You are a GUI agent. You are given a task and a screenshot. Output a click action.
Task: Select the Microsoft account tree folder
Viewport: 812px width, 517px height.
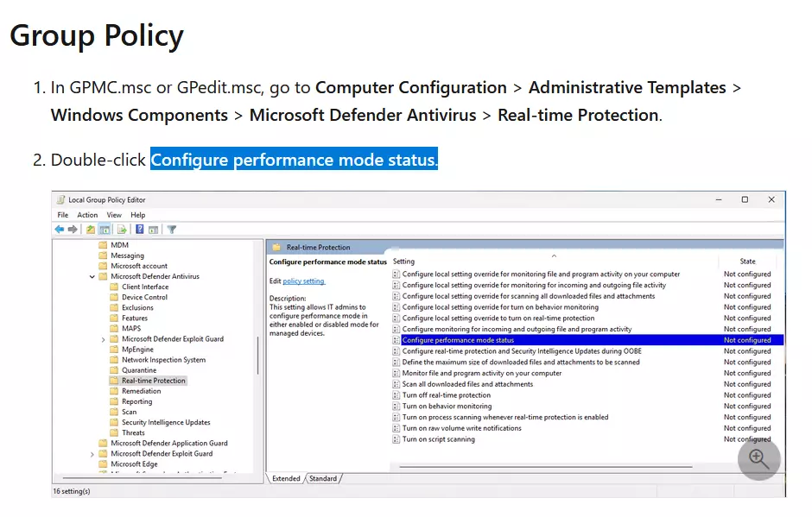pyautogui.click(x=139, y=266)
